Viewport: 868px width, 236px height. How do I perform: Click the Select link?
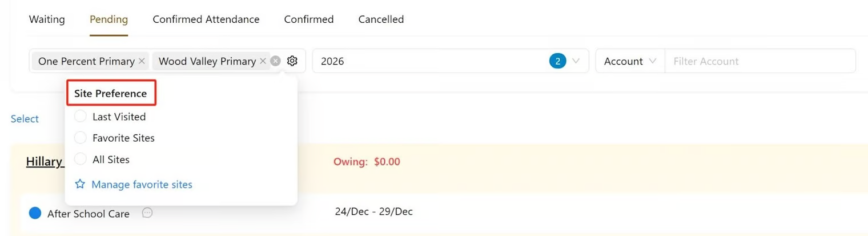[x=25, y=119]
